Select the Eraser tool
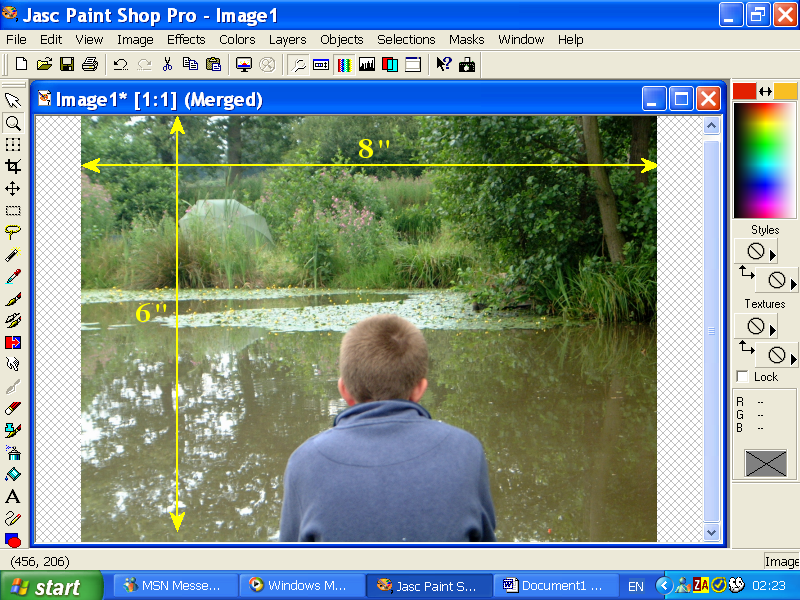800x600 pixels. click(x=13, y=408)
